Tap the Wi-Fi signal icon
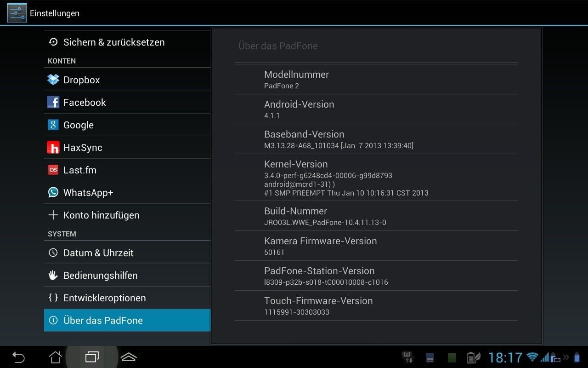Image resolution: width=588 pixels, height=368 pixels. (532, 357)
